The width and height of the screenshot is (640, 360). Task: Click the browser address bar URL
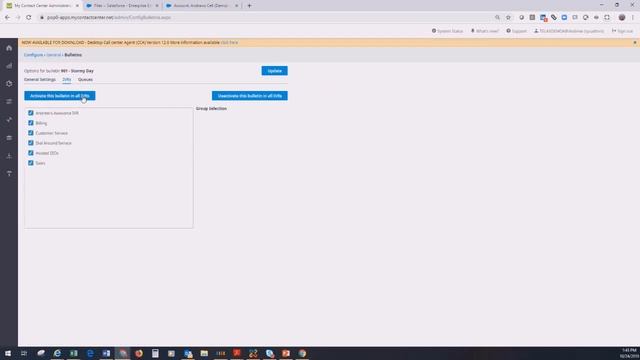click(x=109, y=18)
